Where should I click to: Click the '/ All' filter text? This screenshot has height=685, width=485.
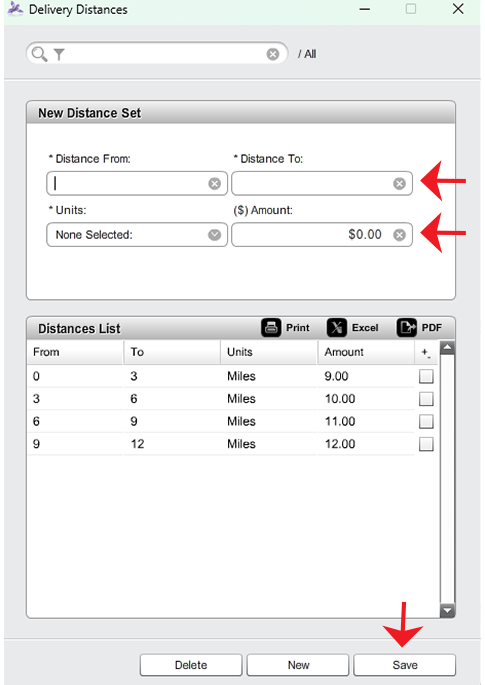coord(307,54)
